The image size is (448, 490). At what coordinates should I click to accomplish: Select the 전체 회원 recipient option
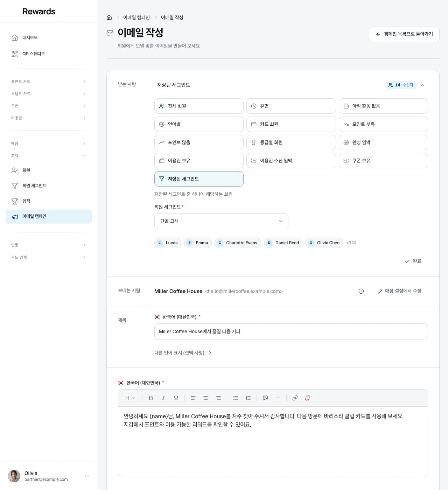[199, 106]
